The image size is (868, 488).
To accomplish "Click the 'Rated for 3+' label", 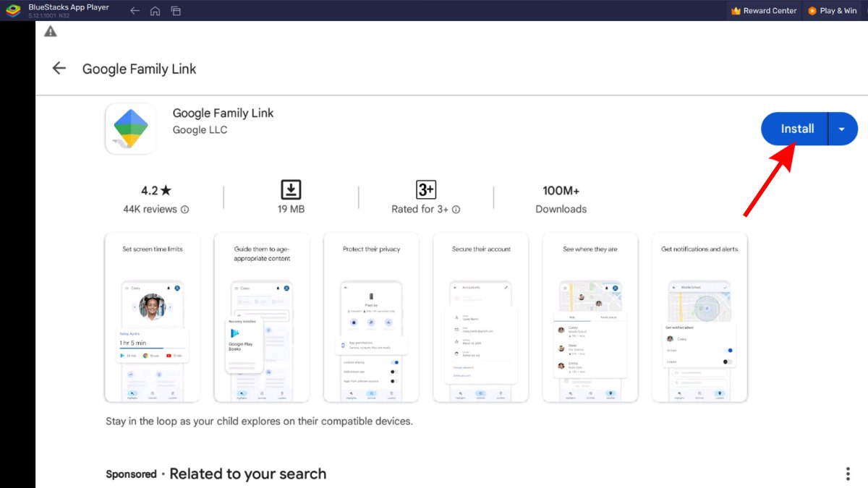I will [420, 209].
